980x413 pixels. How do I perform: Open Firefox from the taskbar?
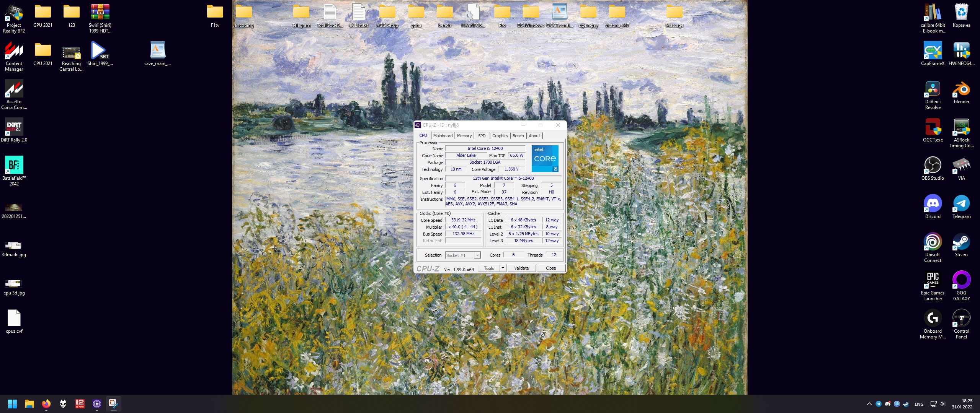[x=46, y=404]
